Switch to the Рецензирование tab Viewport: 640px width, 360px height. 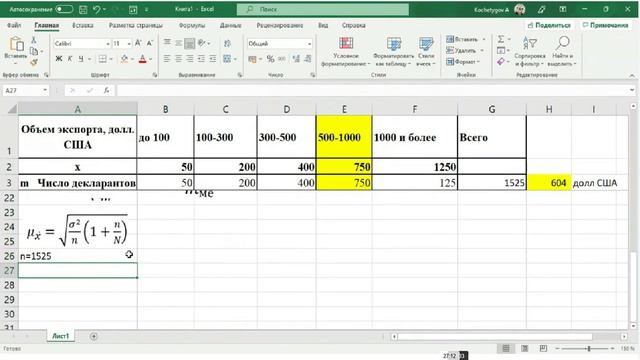(x=280, y=25)
